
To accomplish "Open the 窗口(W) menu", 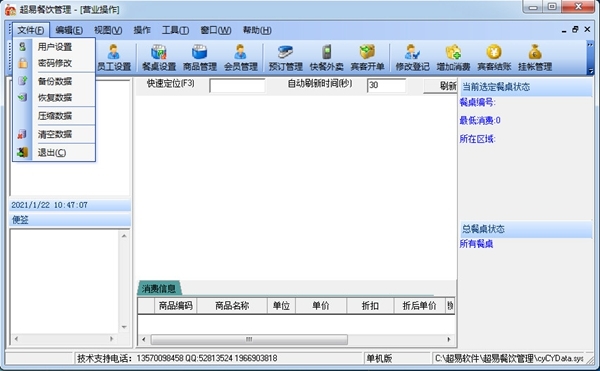I will [216, 30].
